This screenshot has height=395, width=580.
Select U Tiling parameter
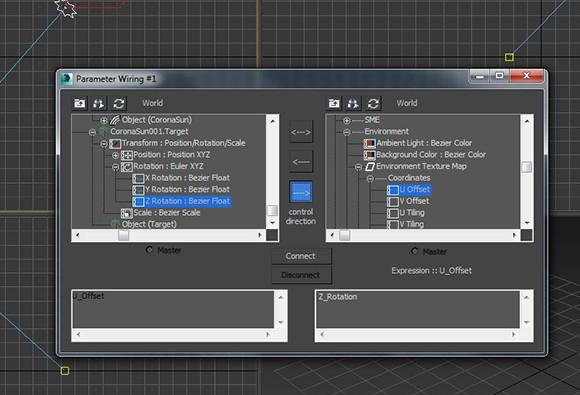coord(412,213)
